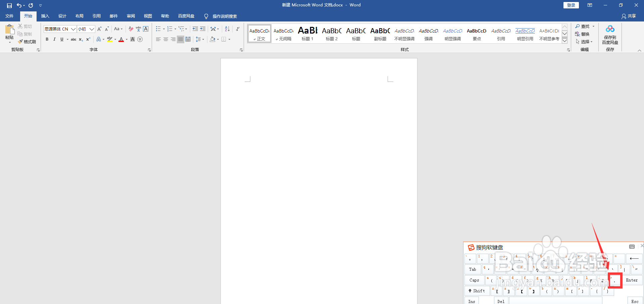Redo or repeat the action in quick access toolbar
644x304 pixels.
(x=31, y=5)
